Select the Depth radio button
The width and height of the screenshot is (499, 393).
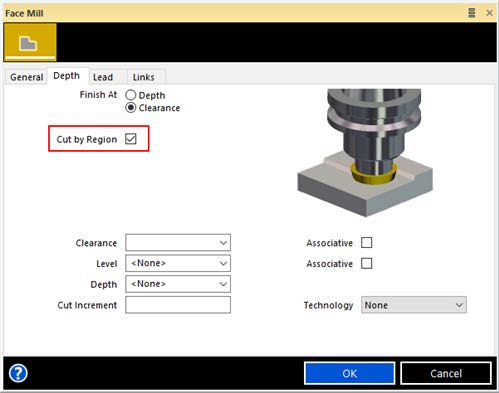tap(131, 95)
